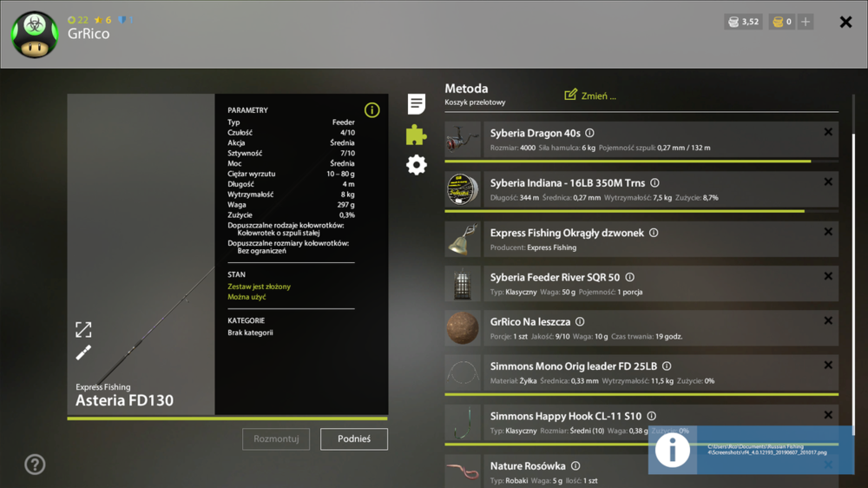Show info for Simmons Happy Hook
The image size is (868, 488).
(x=652, y=416)
